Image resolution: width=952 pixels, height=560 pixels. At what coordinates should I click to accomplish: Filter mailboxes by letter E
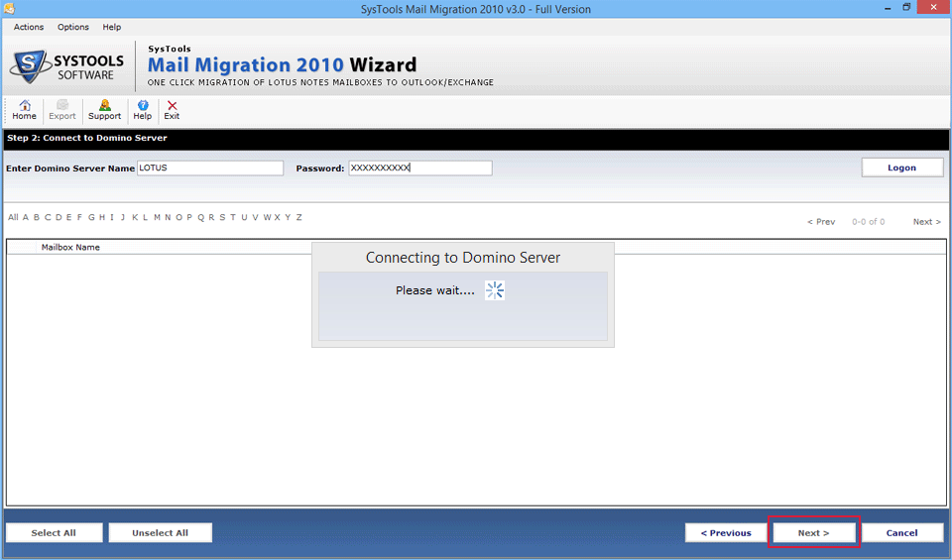(x=68, y=217)
